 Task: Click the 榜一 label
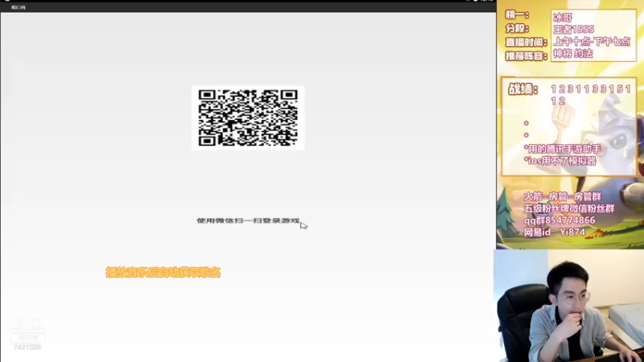click(517, 14)
